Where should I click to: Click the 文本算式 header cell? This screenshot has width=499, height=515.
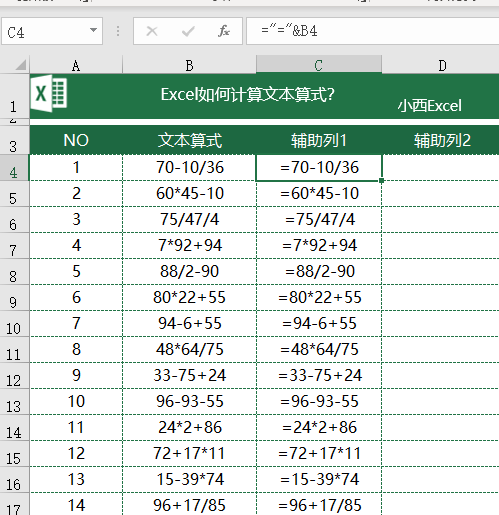(x=189, y=140)
